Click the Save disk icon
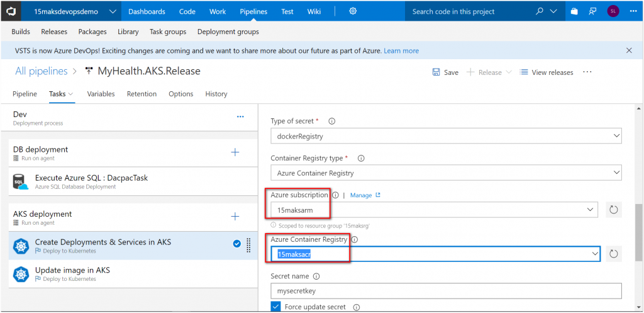 coord(436,72)
